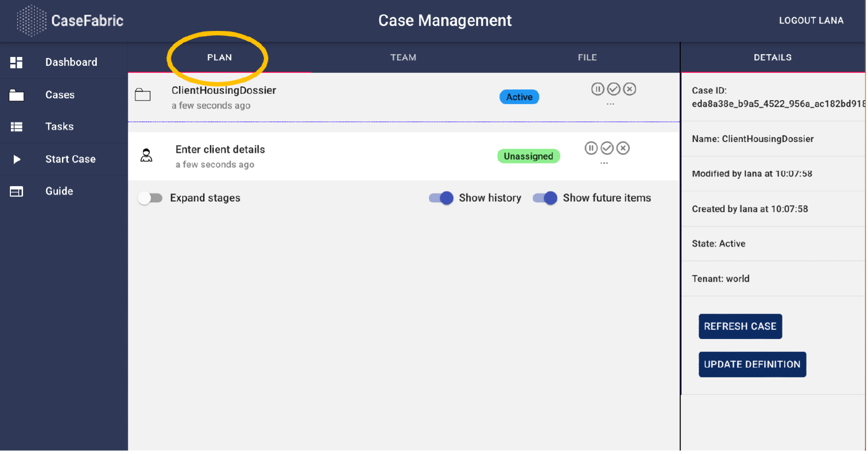The image size is (868, 454).
Task: Terminate the Enter client details task
Action: tap(623, 148)
